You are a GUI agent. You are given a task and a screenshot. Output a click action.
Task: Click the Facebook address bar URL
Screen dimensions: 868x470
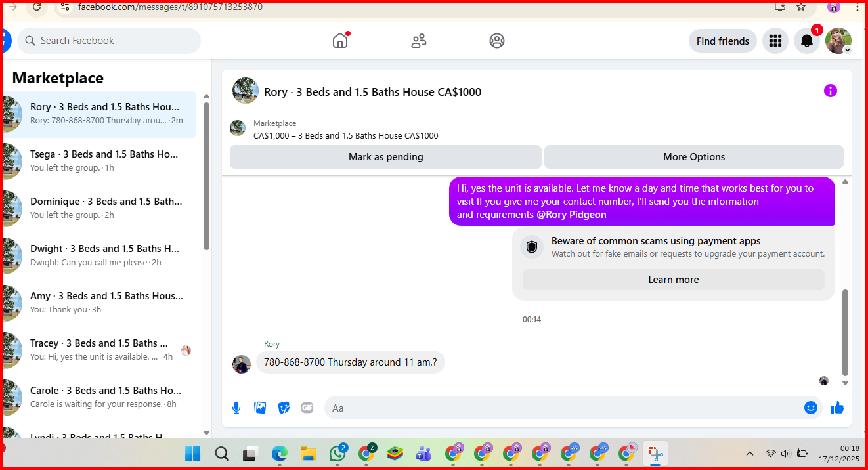[170, 7]
